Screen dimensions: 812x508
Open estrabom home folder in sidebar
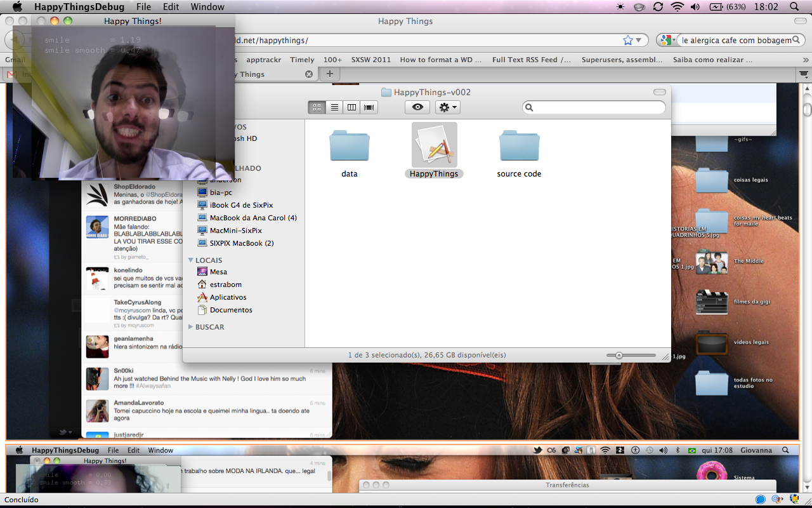coord(226,284)
